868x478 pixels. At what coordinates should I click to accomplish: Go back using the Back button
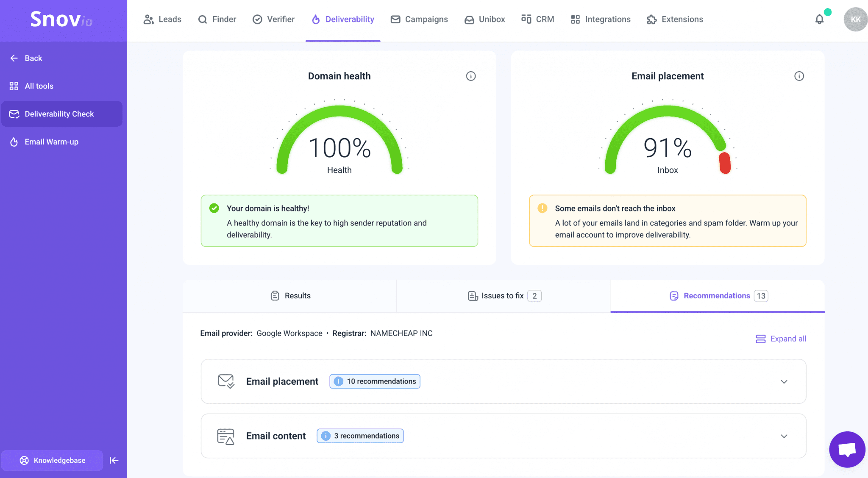tap(26, 58)
